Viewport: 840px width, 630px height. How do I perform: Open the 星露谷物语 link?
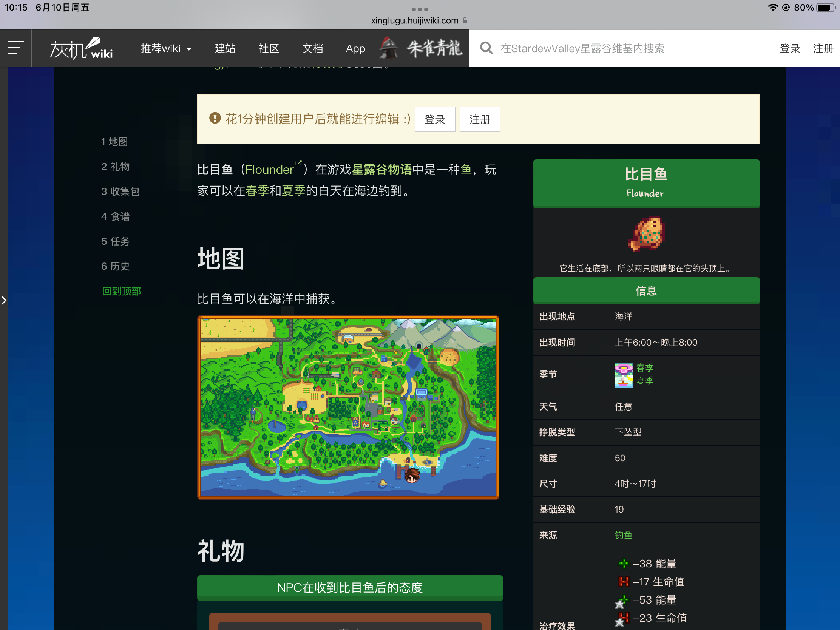click(x=381, y=169)
